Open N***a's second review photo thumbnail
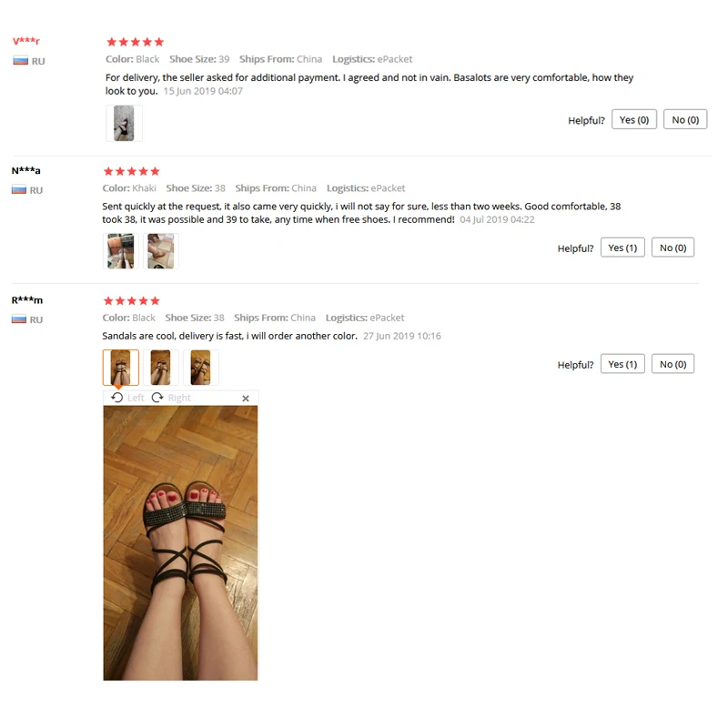Image resolution: width=728 pixels, height=728 pixels. pyautogui.click(x=161, y=251)
